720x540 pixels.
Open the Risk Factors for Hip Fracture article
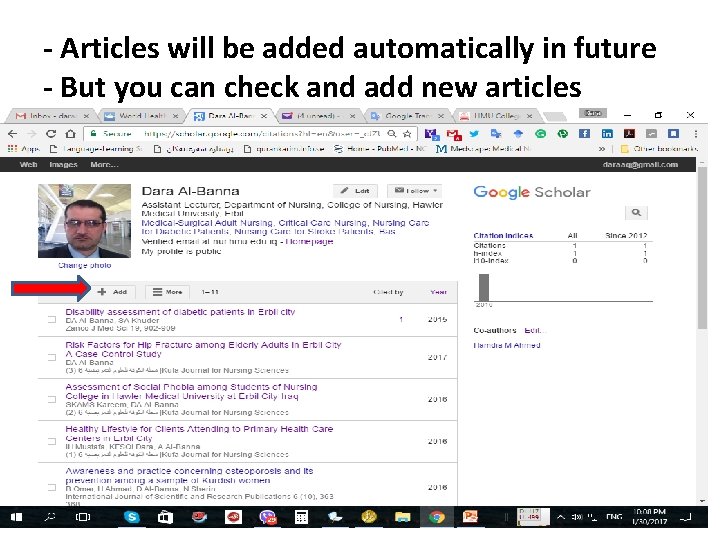point(203,349)
